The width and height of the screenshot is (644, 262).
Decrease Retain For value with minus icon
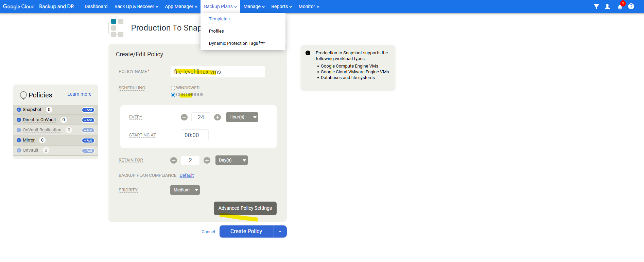174,160
